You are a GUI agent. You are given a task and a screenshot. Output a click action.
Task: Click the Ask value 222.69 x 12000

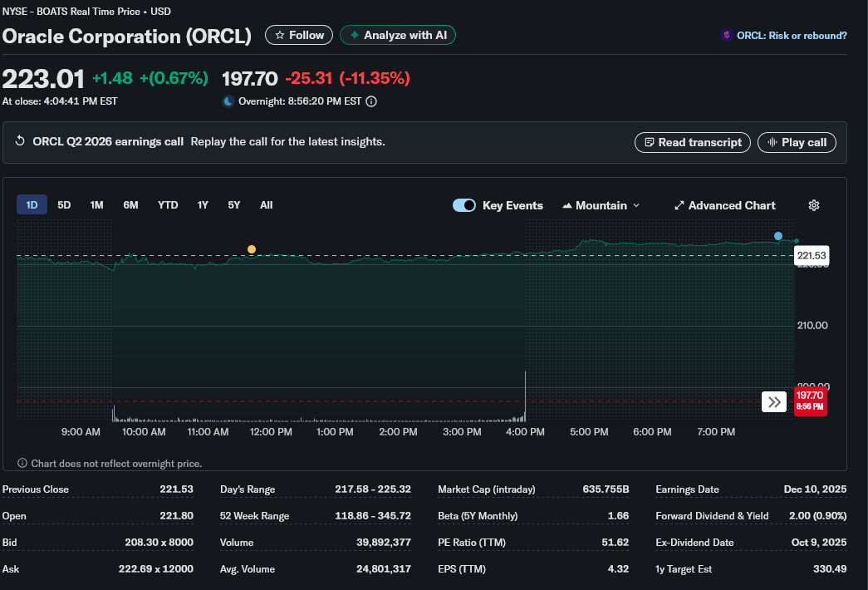156,569
